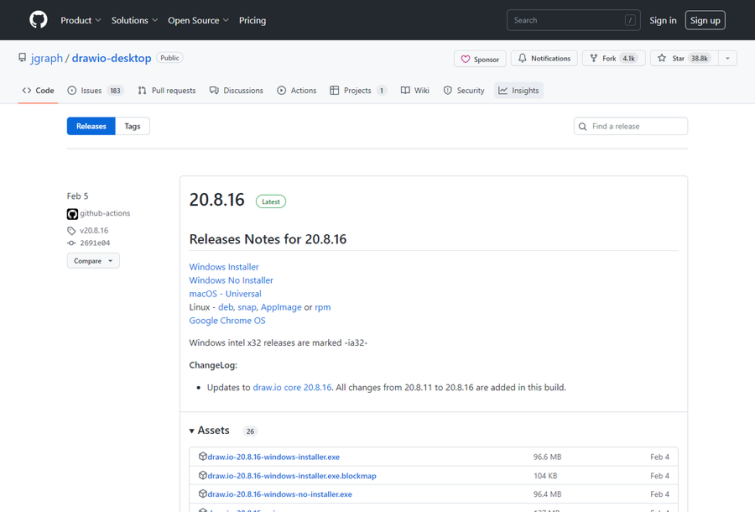Screen dimensions: 755x512
Task: Expand the Star options dropdown arrow
Action: tap(728, 58)
